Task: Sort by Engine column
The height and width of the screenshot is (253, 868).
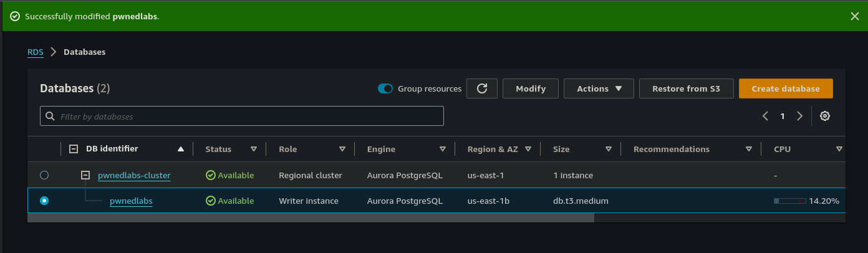Action: (442, 150)
